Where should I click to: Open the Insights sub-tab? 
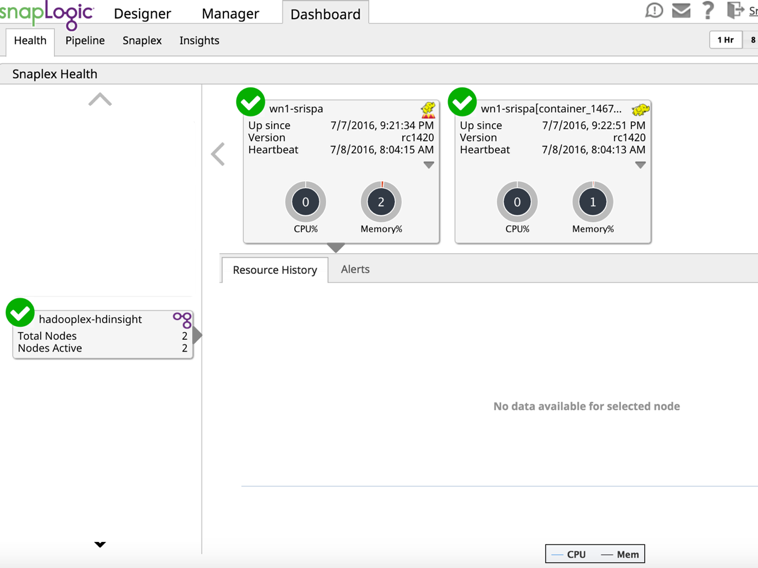pos(199,41)
